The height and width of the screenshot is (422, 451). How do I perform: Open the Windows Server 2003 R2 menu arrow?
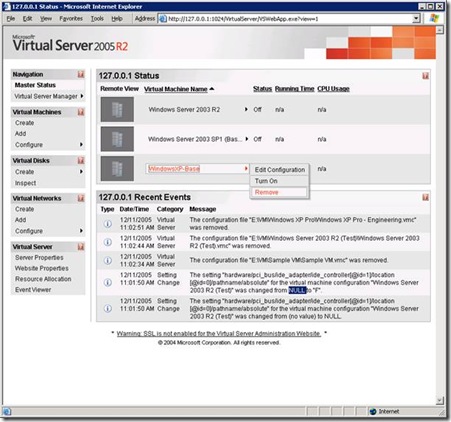point(246,109)
